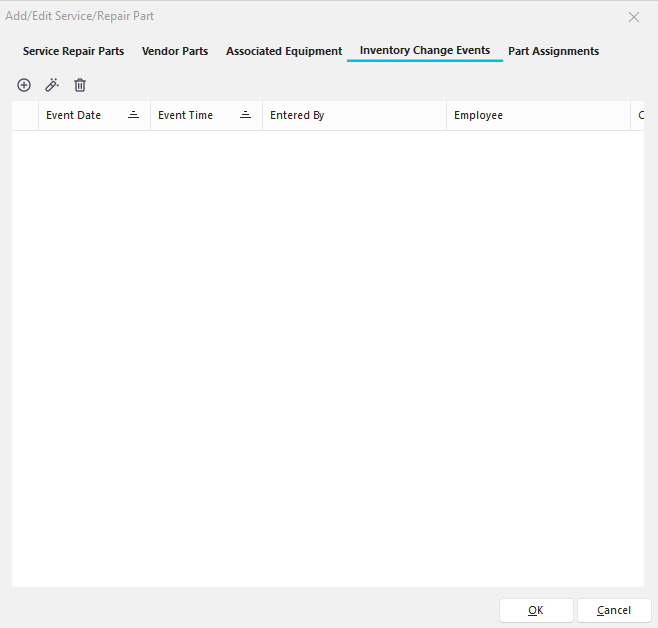The image size is (658, 628).
Task: Click the sort icon in Event Date column
Action: point(134,115)
